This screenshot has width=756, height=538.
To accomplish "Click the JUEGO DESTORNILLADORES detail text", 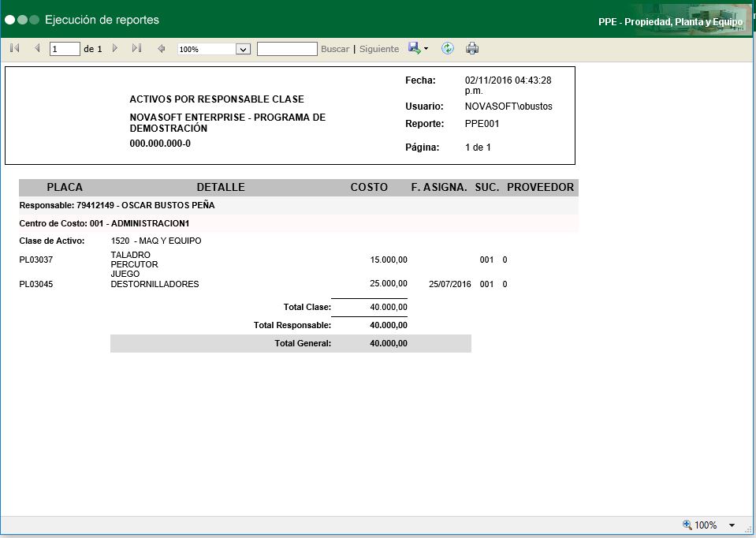I will coord(155,279).
